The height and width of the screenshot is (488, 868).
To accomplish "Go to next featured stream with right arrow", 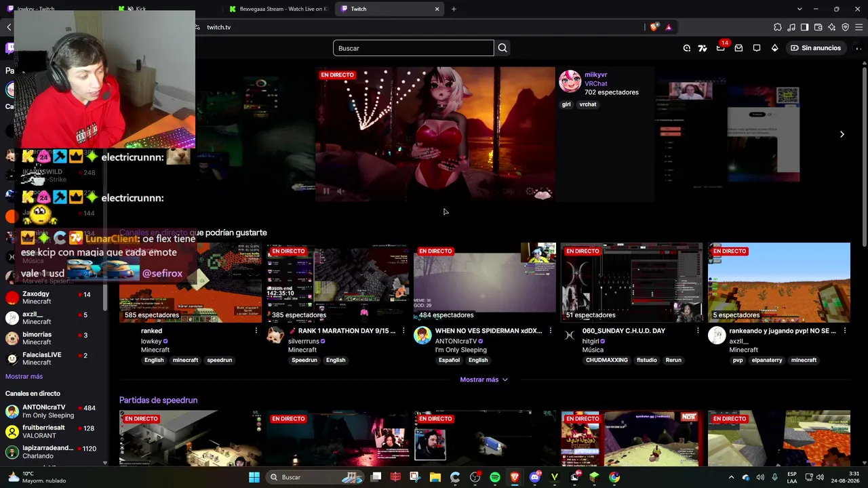I will point(842,134).
